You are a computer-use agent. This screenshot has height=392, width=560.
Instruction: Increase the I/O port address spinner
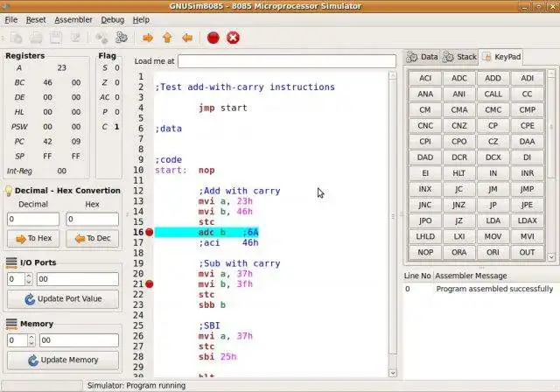coord(29,276)
